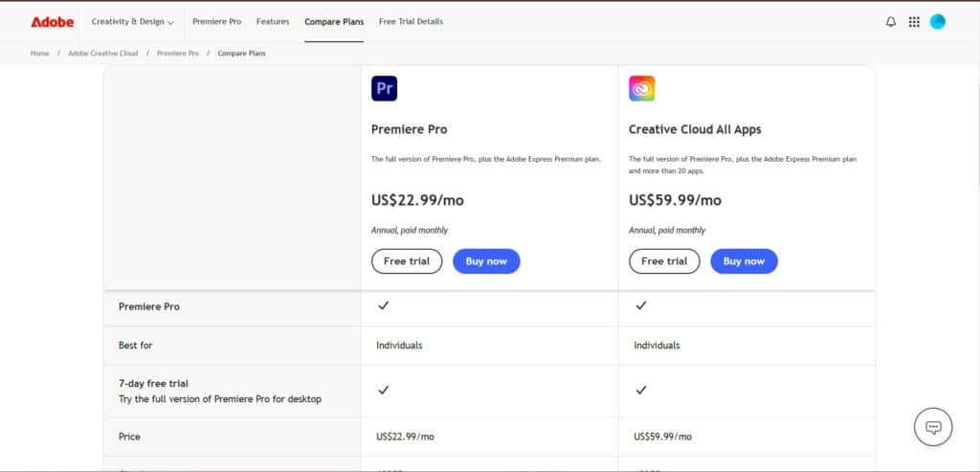The width and height of the screenshot is (980, 472).
Task: Click the Creative Cloud All Apps heading
Action: pyautogui.click(x=695, y=130)
